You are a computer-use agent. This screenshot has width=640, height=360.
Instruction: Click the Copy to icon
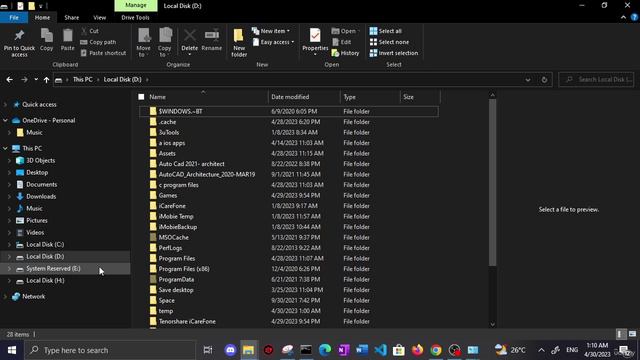coord(165,36)
